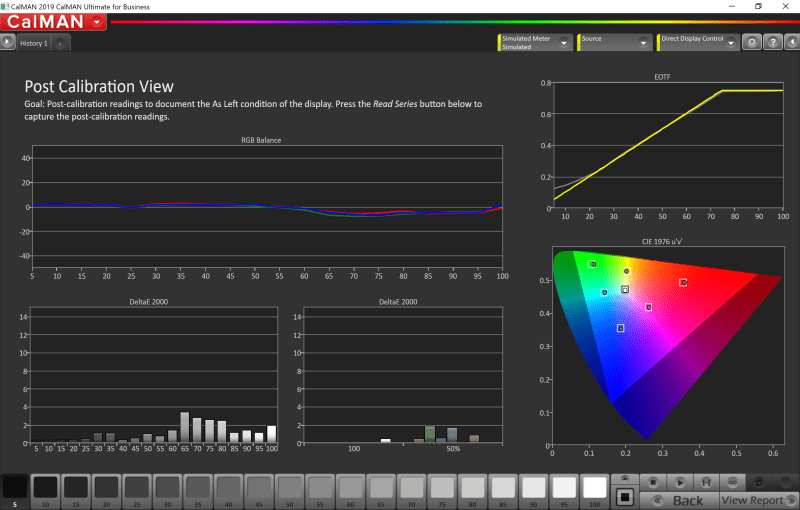Image resolution: width=800 pixels, height=510 pixels.
Task: Switch to the History 1 tab
Action: point(34,44)
